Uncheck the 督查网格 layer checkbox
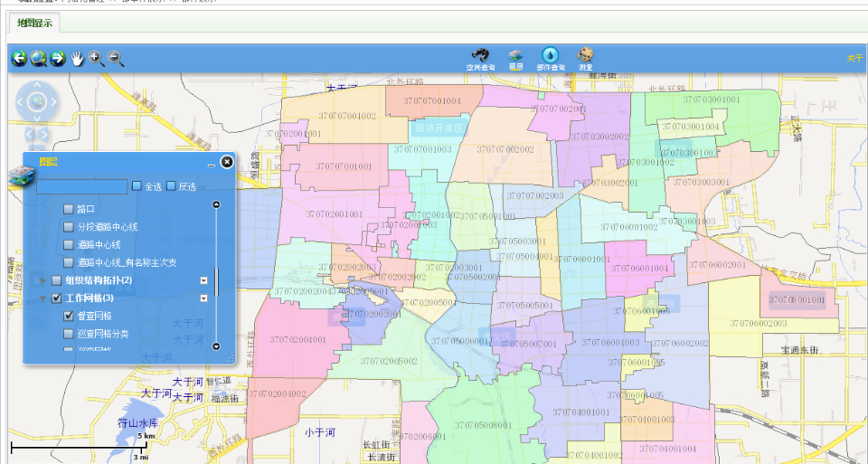This screenshot has width=868, height=464. (68, 317)
